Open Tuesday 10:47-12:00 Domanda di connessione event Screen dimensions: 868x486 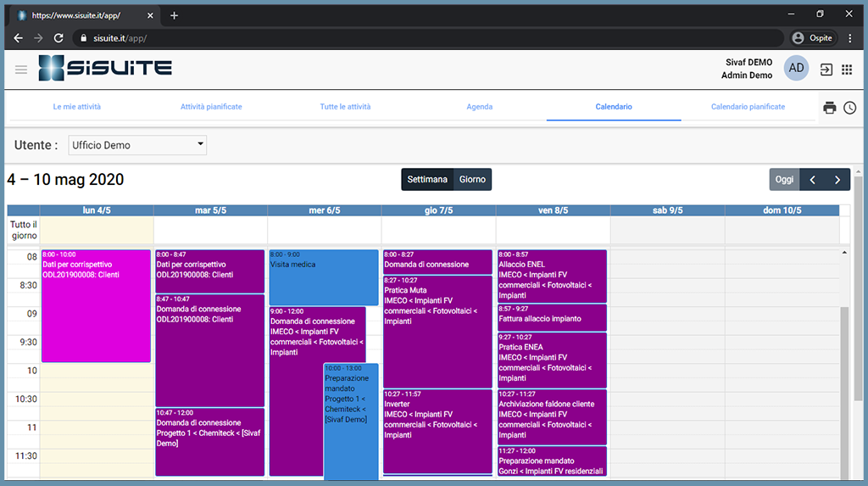click(210, 442)
